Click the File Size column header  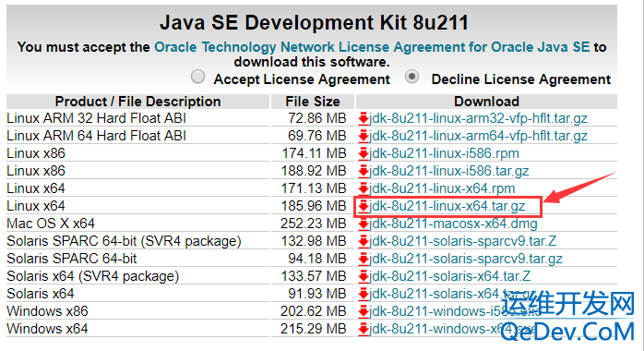(x=313, y=102)
